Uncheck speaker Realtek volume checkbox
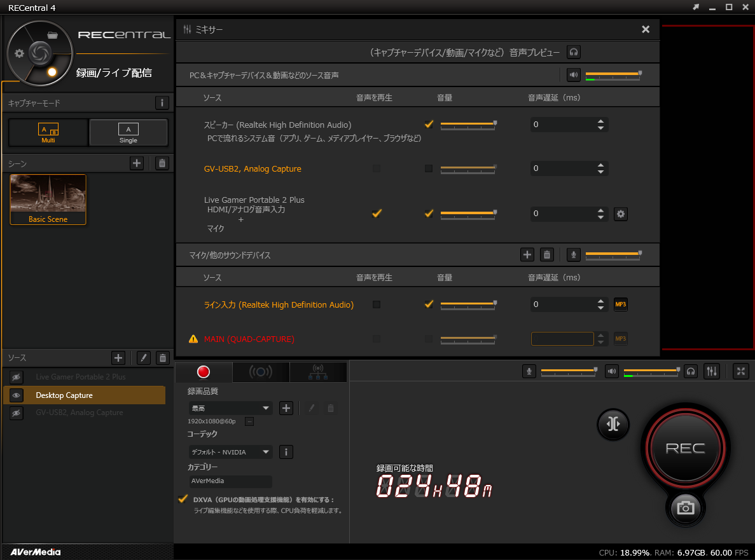755x560 pixels. pyautogui.click(x=429, y=124)
